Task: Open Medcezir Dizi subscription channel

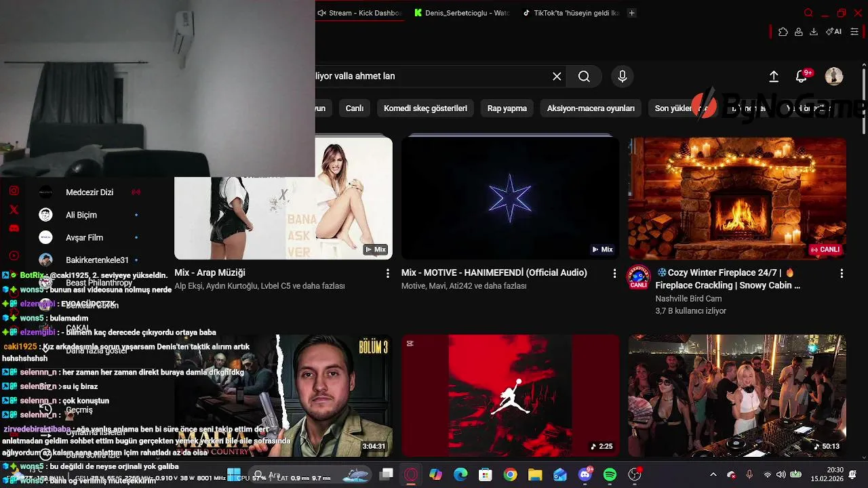Action: [90, 192]
